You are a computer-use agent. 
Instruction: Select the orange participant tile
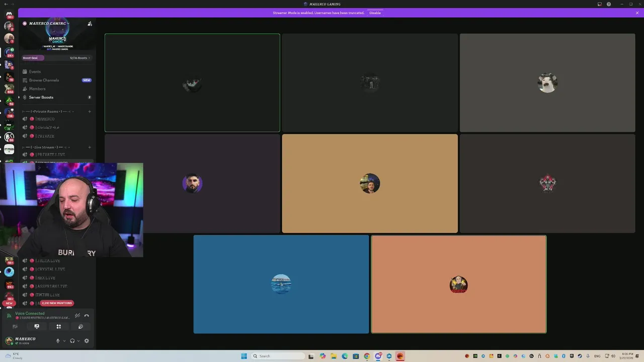tap(458, 284)
